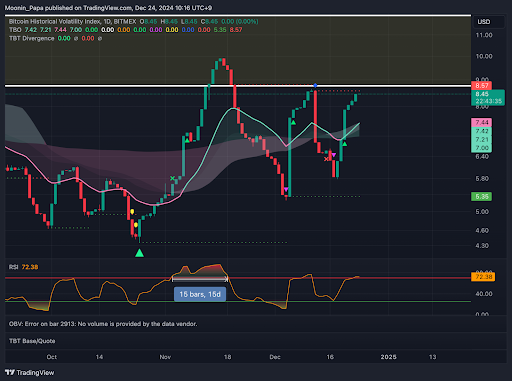The height and width of the screenshot is (381, 512).
Task: Click the green 5.35 price label
Action: 482,197
